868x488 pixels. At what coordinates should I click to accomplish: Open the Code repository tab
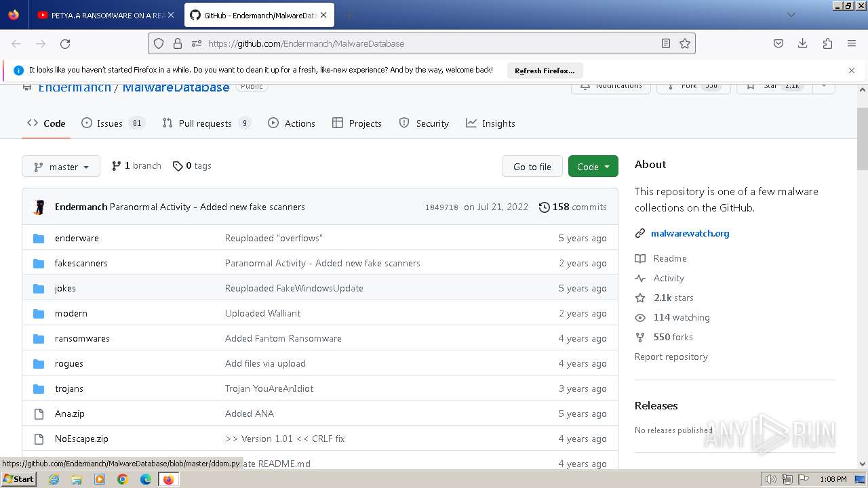46,123
